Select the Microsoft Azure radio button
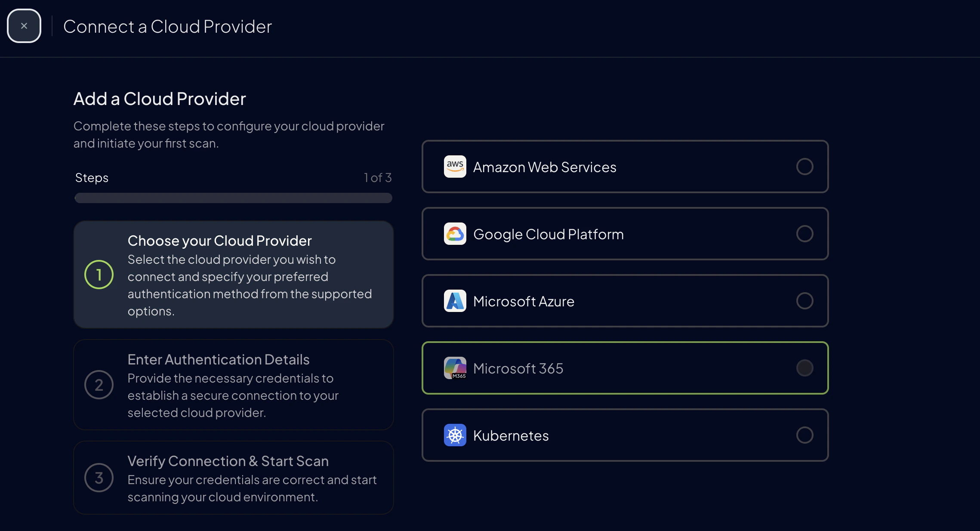Image resolution: width=980 pixels, height=531 pixels. pos(804,301)
